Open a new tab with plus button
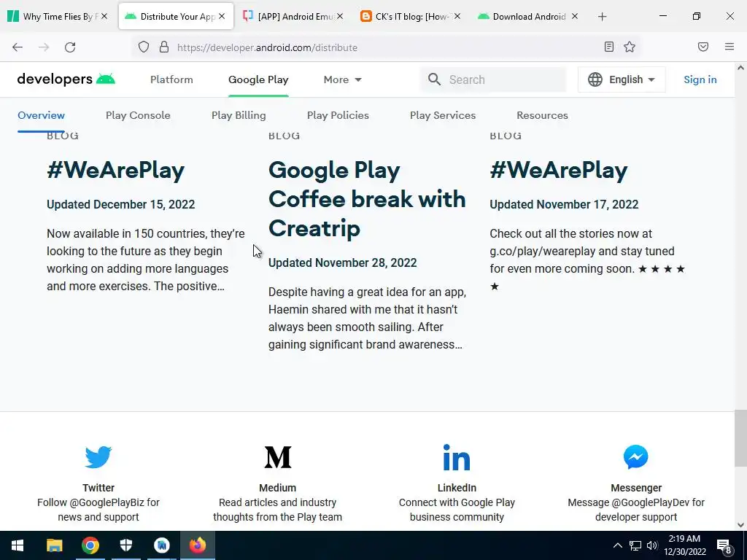The width and height of the screenshot is (747, 560). (602, 17)
